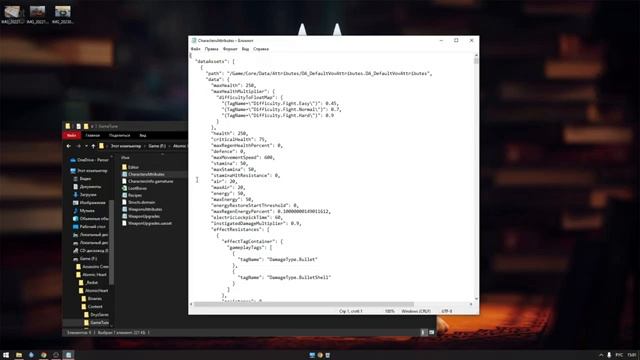640x360 pixels.
Task: Click the maxMovementSpeed line in Notepad
Action: click(243, 158)
